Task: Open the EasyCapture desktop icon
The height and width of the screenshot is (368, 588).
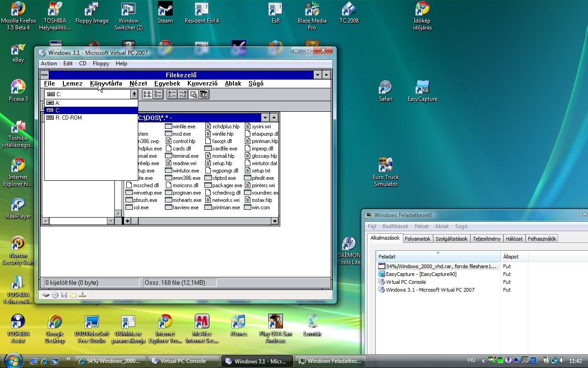Action: pyautogui.click(x=422, y=91)
